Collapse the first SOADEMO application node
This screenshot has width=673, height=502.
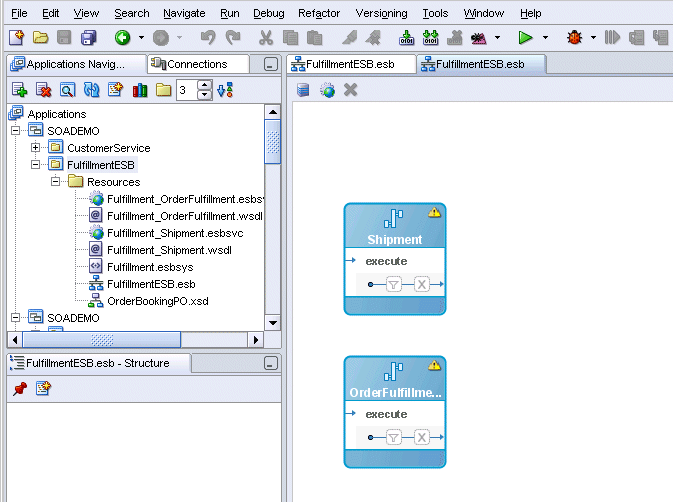point(15,130)
